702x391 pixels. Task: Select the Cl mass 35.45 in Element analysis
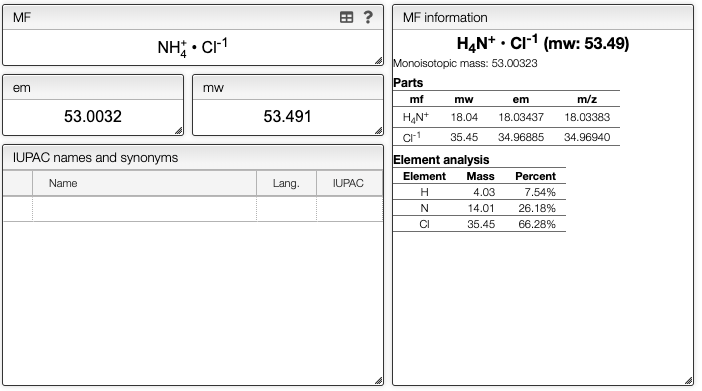[481, 224]
